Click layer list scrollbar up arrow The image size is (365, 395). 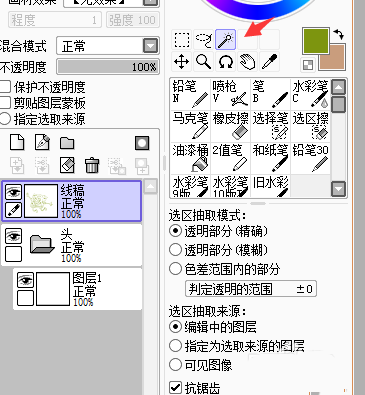[150, 187]
